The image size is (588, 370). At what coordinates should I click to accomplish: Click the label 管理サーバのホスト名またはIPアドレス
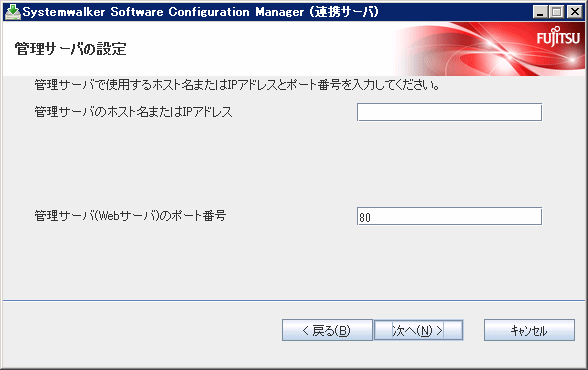point(134,112)
